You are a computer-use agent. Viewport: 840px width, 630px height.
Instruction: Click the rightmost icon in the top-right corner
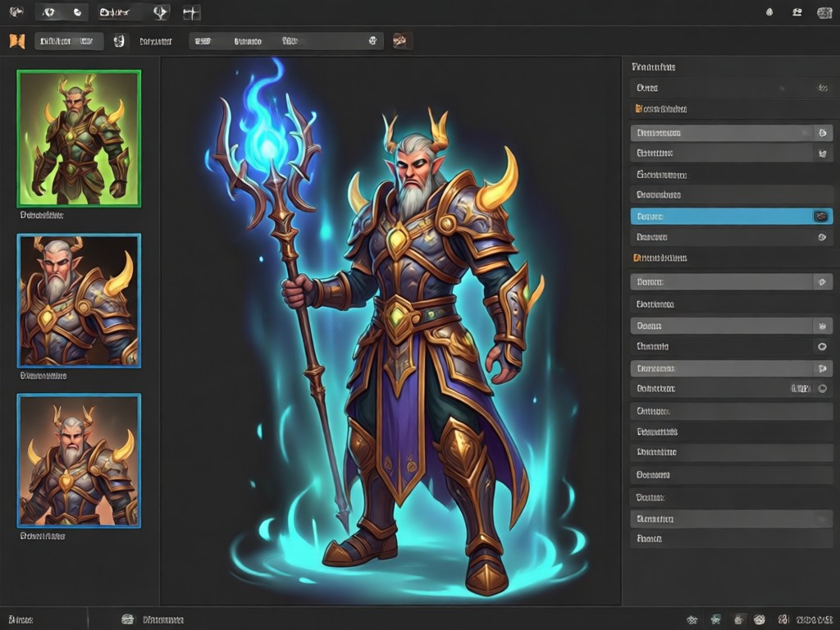coord(824,12)
